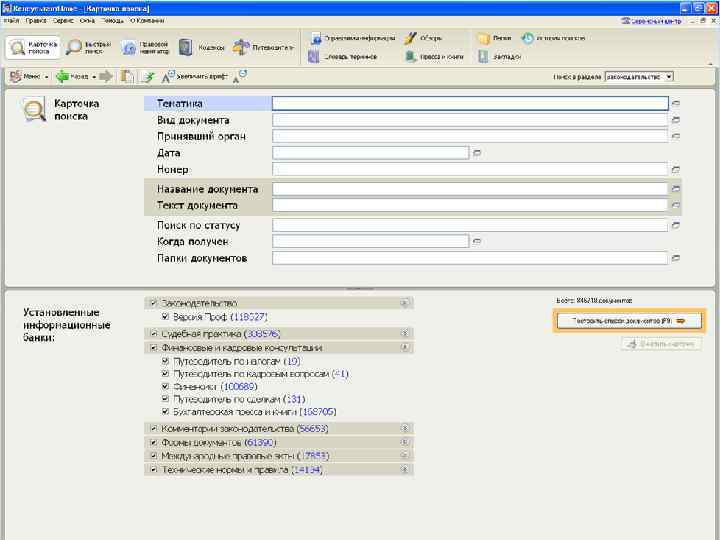The image size is (720, 540).
Task: Open Закладки bookmarks
Action: pos(499,56)
